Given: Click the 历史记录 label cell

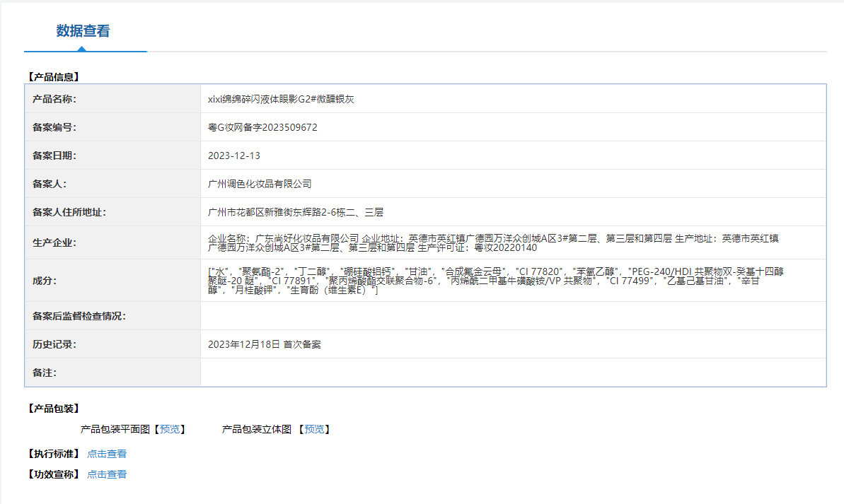Looking at the screenshot, I should click(112, 344).
